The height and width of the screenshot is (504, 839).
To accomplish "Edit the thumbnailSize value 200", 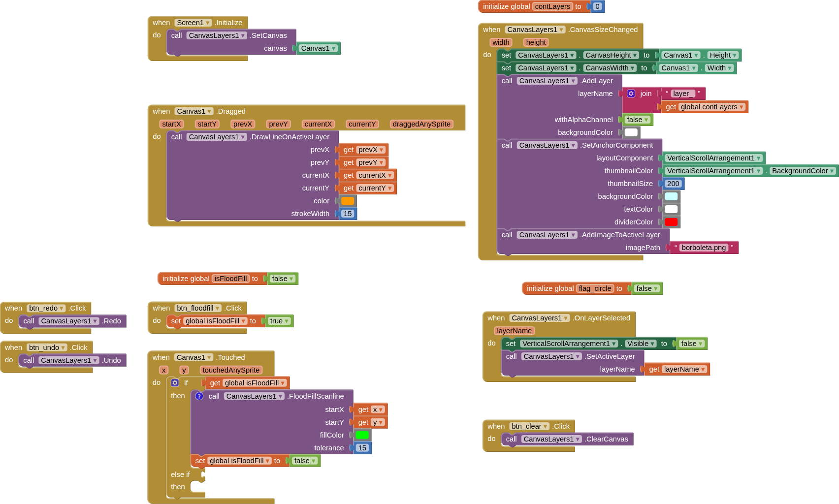I will point(673,184).
